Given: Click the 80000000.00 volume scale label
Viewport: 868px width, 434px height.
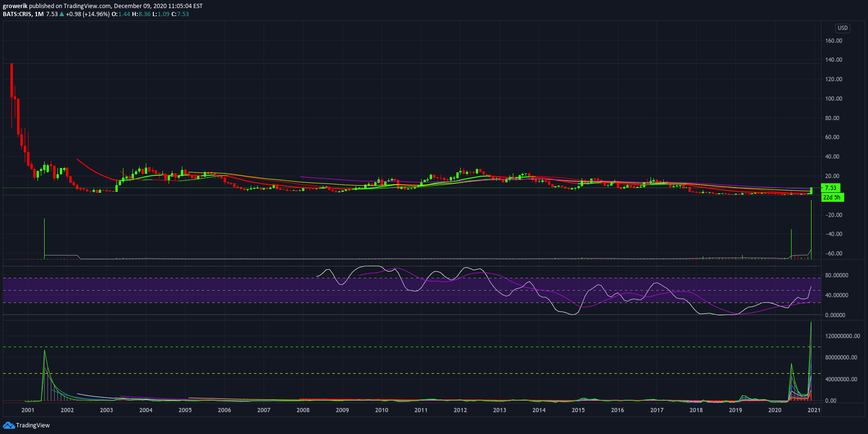Looking at the screenshot, I should click(841, 358).
